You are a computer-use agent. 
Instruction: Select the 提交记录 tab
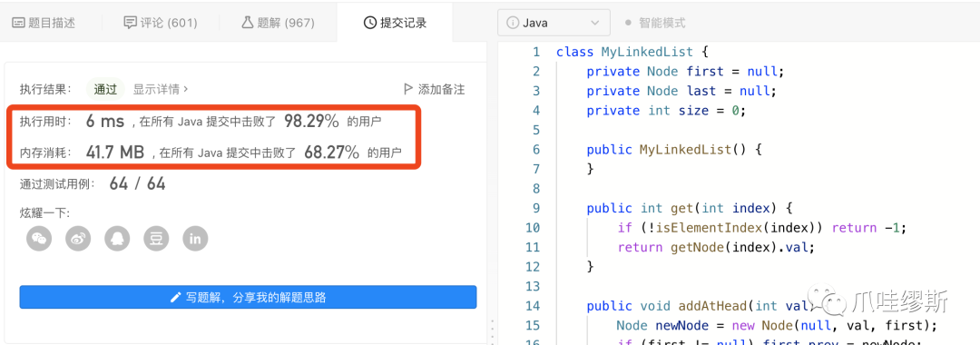(x=395, y=23)
